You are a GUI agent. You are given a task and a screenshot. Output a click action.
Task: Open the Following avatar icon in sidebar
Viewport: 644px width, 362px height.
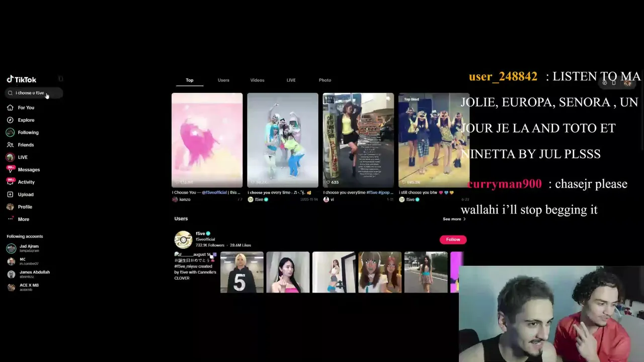coord(10,132)
